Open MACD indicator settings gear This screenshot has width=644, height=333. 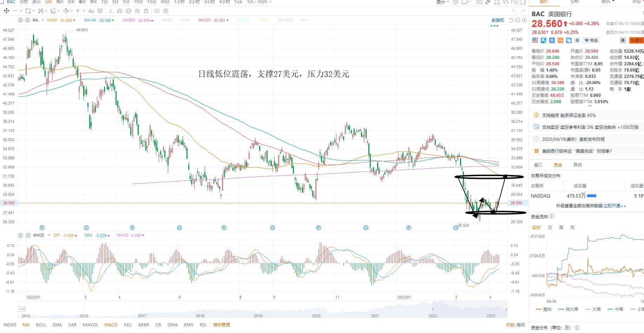(21, 235)
